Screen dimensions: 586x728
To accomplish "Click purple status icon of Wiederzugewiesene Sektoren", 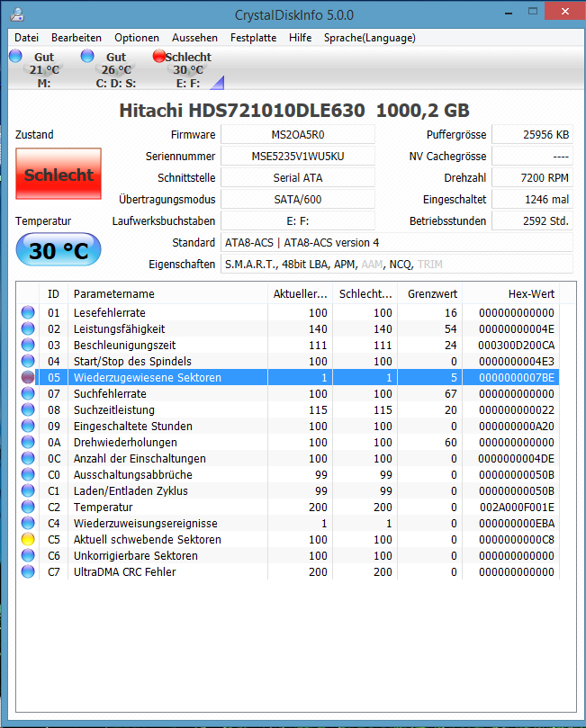I will (28, 377).
